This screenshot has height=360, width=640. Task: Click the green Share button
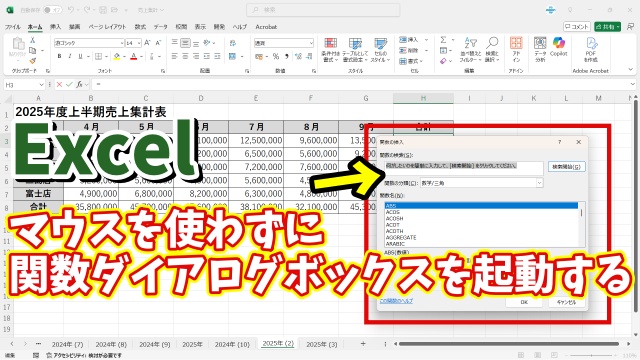pyautogui.click(x=608, y=27)
